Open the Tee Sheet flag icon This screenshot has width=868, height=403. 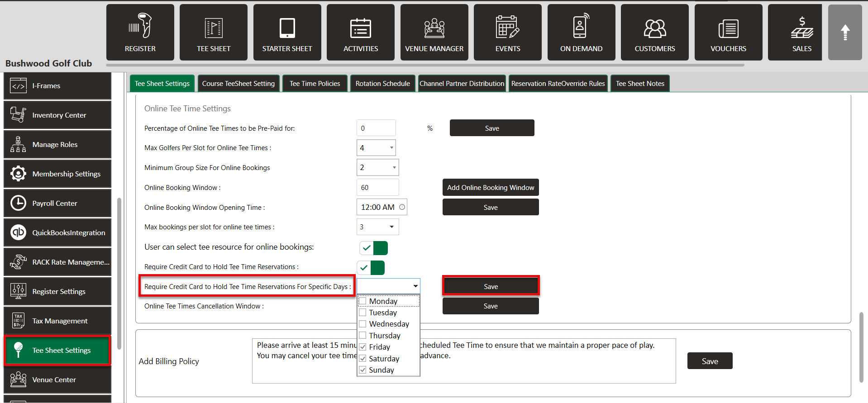[214, 28]
